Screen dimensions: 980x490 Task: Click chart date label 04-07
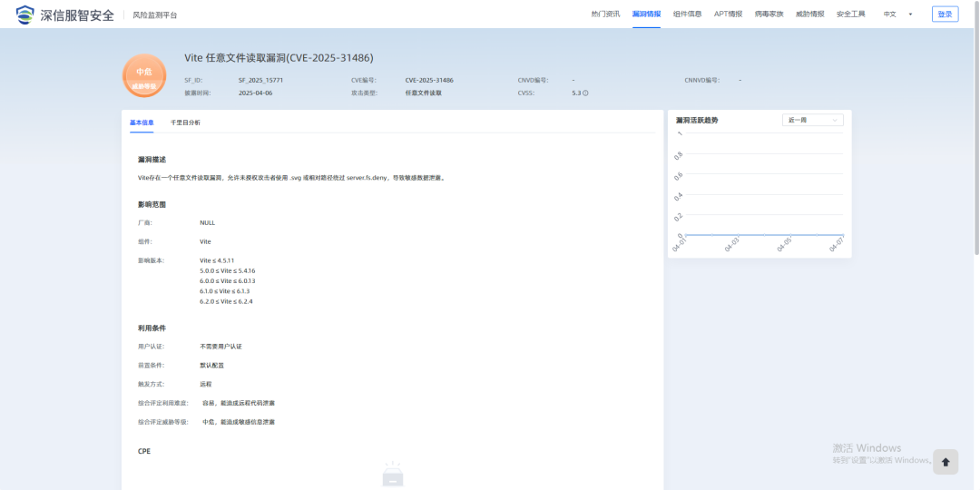tap(837, 245)
